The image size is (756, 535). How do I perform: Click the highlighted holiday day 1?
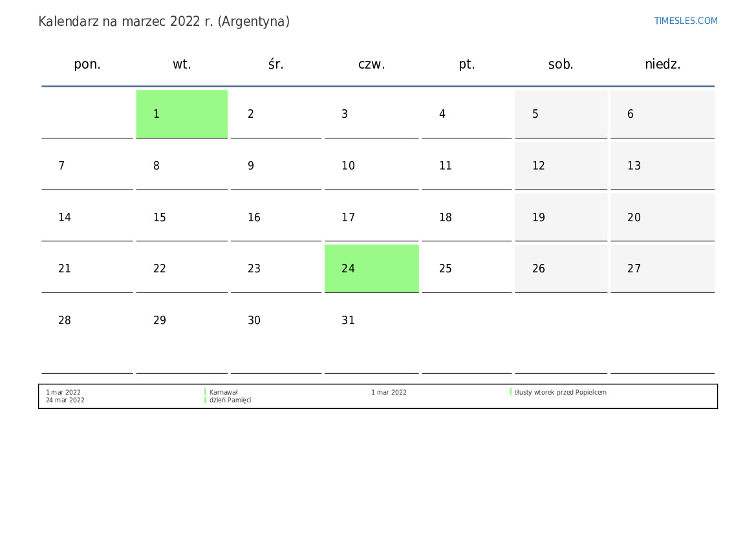tap(182, 114)
